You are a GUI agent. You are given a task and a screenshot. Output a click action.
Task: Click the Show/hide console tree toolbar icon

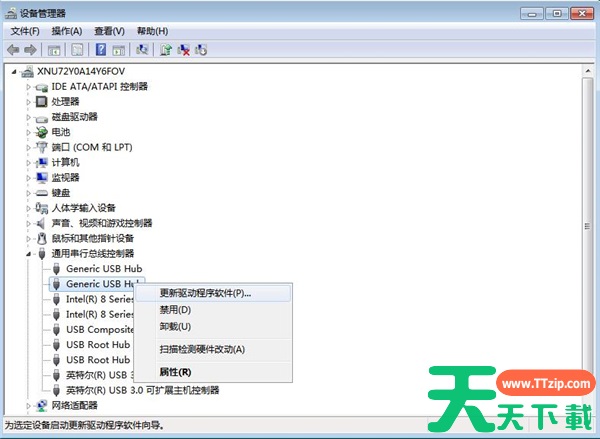point(54,50)
